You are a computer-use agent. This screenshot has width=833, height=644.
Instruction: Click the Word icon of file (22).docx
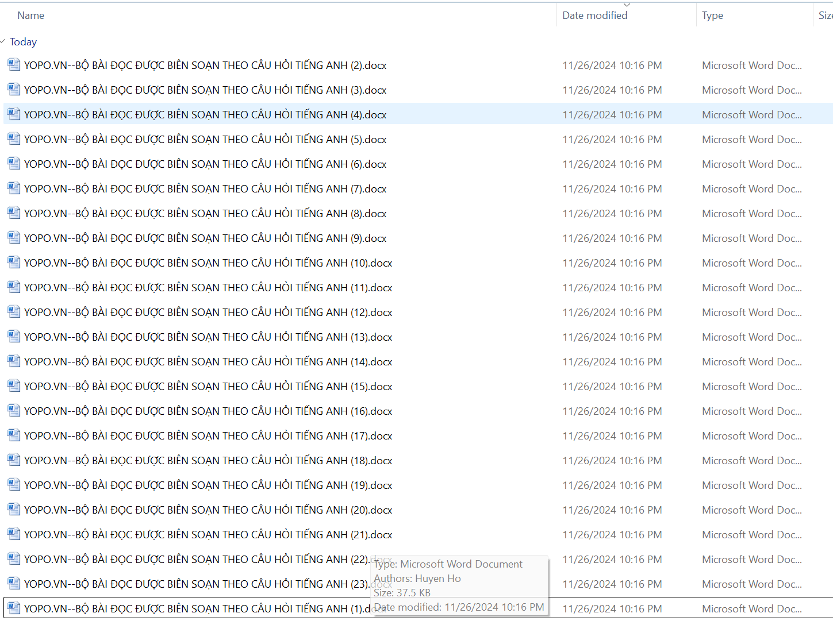(x=14, y=558)
